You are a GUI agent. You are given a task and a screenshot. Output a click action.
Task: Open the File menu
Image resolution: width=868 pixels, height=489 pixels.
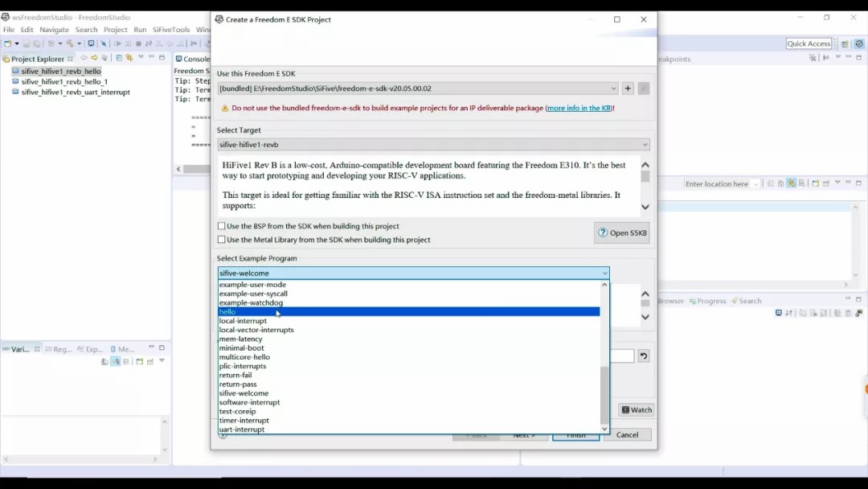(x=9, y=29)
